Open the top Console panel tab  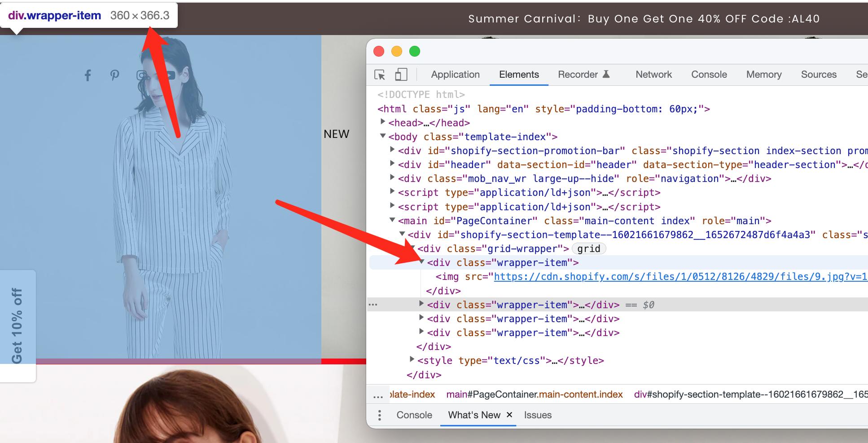[709, 75]
